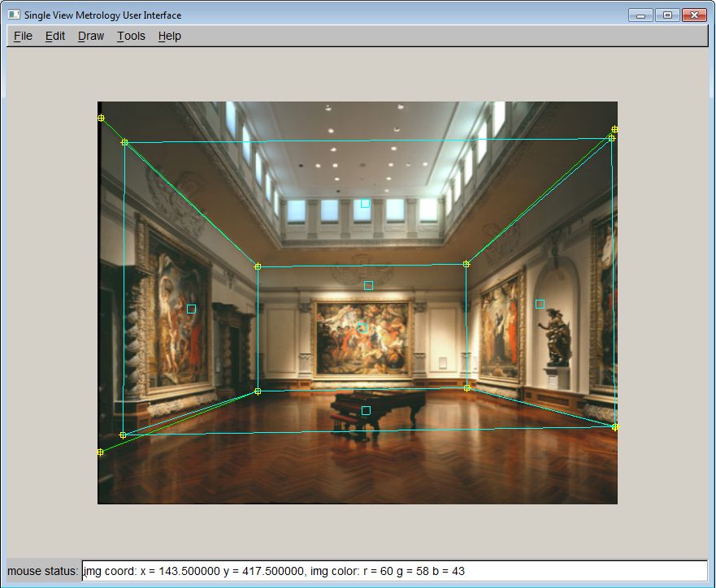Open the Draw menu
This screenshot has height=588, width=716.
point(91,36)
